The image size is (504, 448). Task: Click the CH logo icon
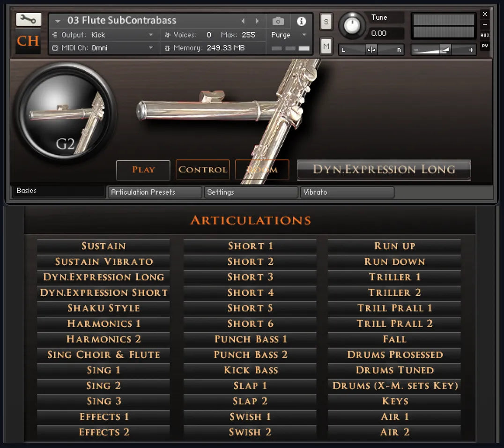pyautogui.click(x=28, y=41)
